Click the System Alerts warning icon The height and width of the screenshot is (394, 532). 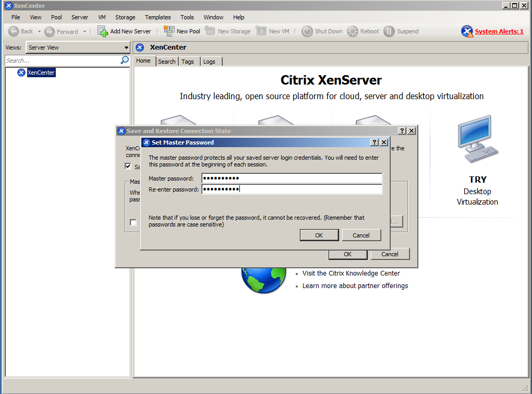click(467, 31)
